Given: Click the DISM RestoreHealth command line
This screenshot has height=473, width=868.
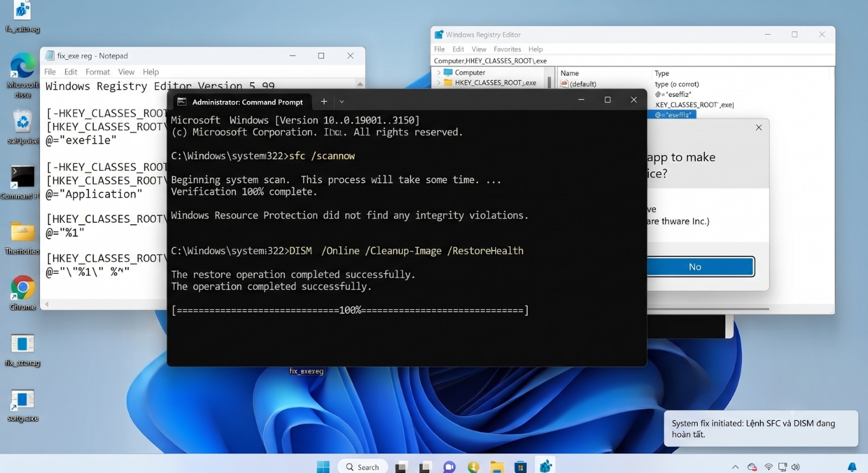Looking at the screenshot, I should pyautogui.click(x=347, y=251).
